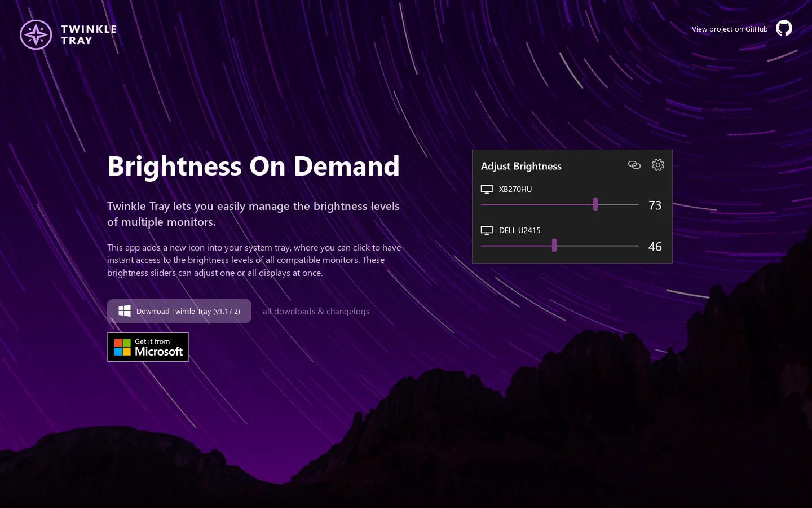Image resolution: width=812 pixels, height=508 pixels.
Task: Click the 'Adjust Brightness' panel title
Action: click(521, 166)
